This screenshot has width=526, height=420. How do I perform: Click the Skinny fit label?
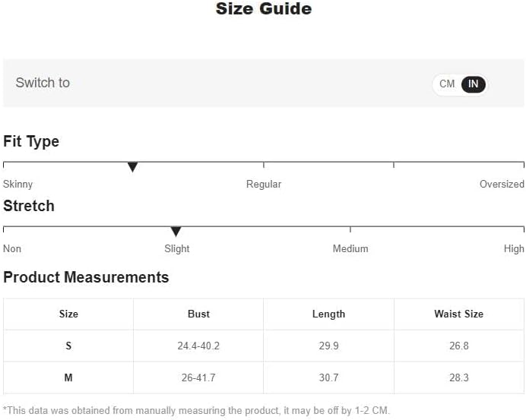click(x=17, y=184)
